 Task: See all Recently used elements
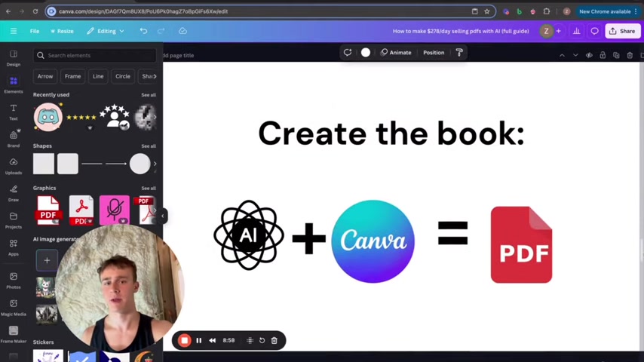[x=149, y=95]
